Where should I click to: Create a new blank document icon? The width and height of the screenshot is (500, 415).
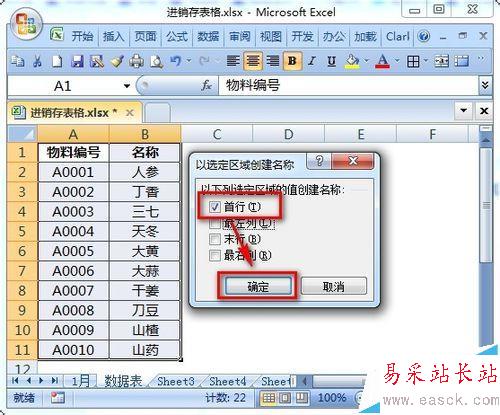pyautogui.click(x=57, y=61)
